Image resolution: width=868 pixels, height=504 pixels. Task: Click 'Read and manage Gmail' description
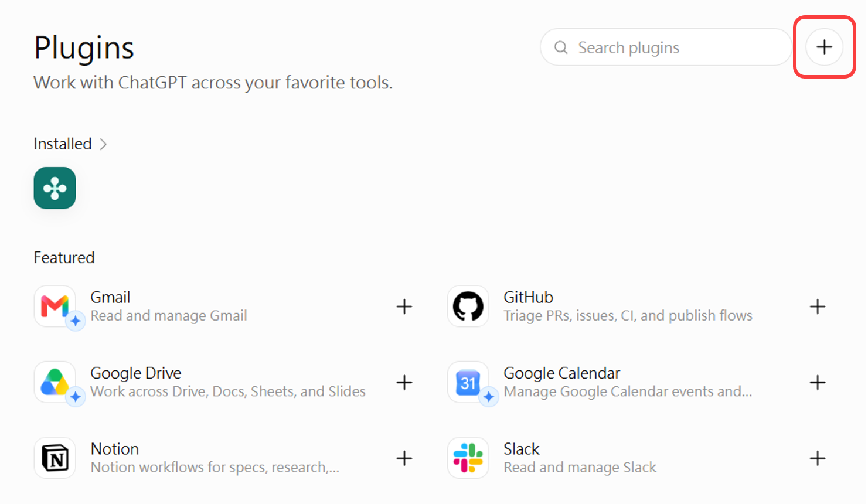[x=169, y=316]
